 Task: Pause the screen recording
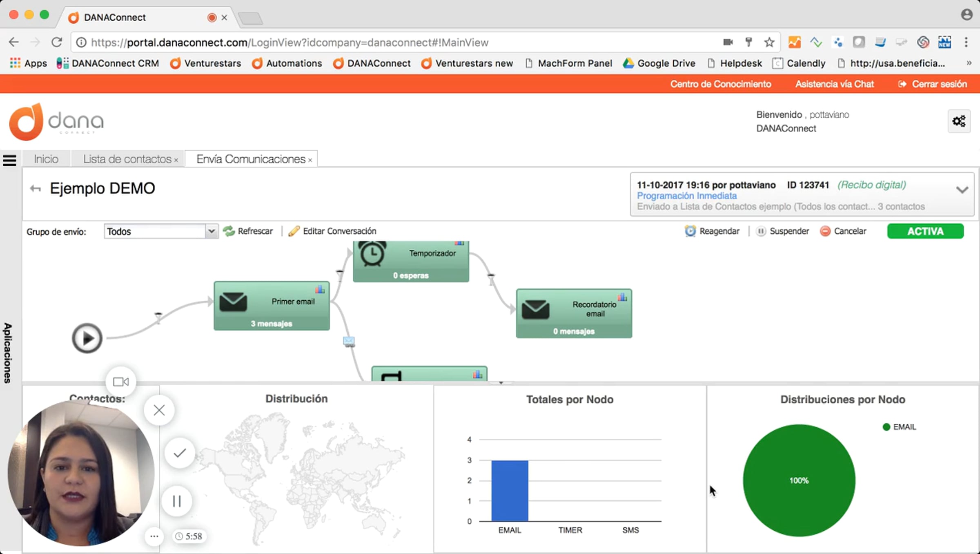(176, 501)
